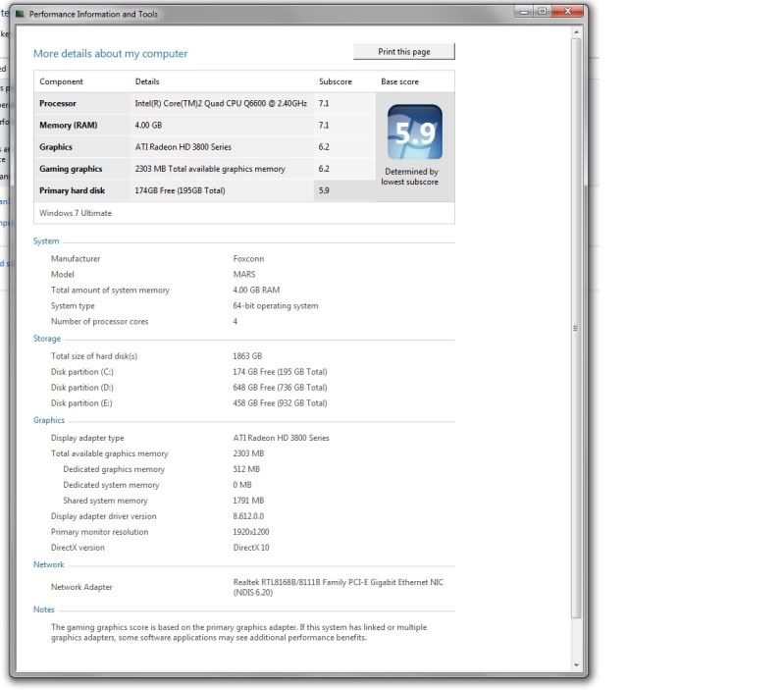Close the Performance Information and Tools window
784x690 pixels.
(x=566, y=11)
